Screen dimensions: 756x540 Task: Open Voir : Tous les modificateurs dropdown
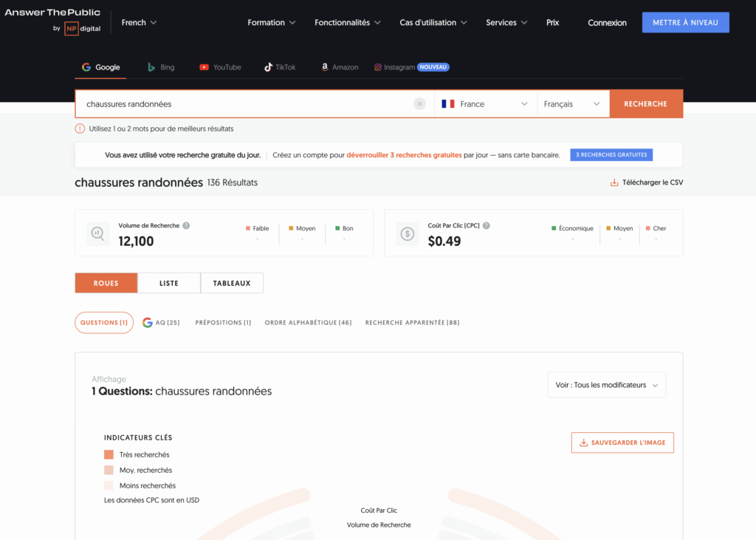(607, 385)
